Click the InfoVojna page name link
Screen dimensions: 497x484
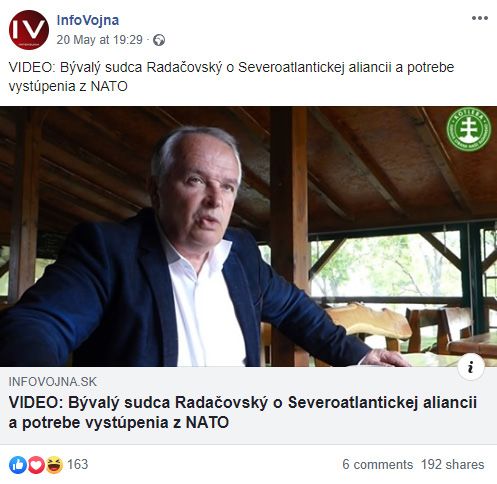pos(88,20)
